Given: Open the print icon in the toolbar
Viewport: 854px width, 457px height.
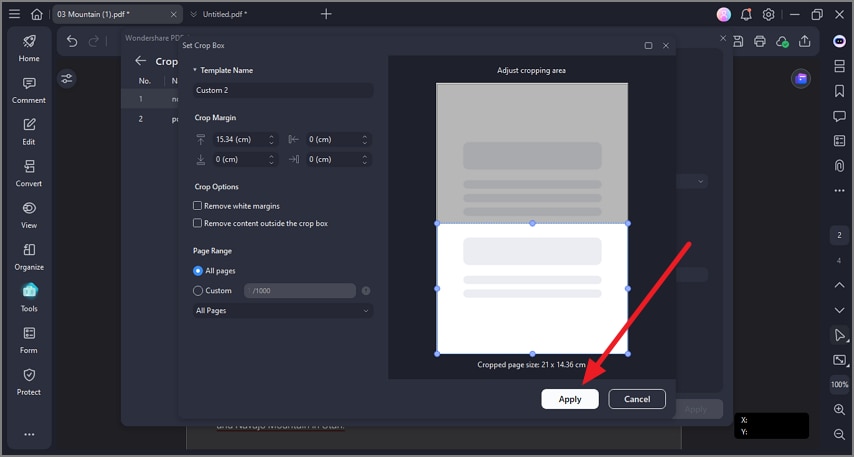Looking at the screenshot, I should tap(760, 41).
